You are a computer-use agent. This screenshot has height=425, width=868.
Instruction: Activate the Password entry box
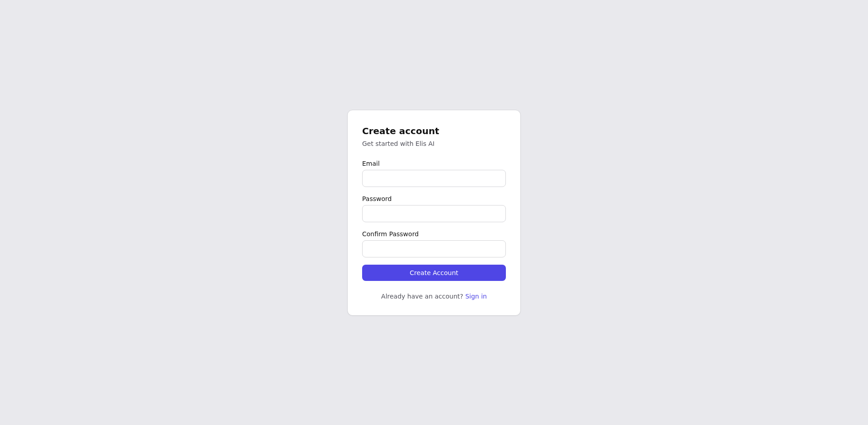tap(434, 213)
